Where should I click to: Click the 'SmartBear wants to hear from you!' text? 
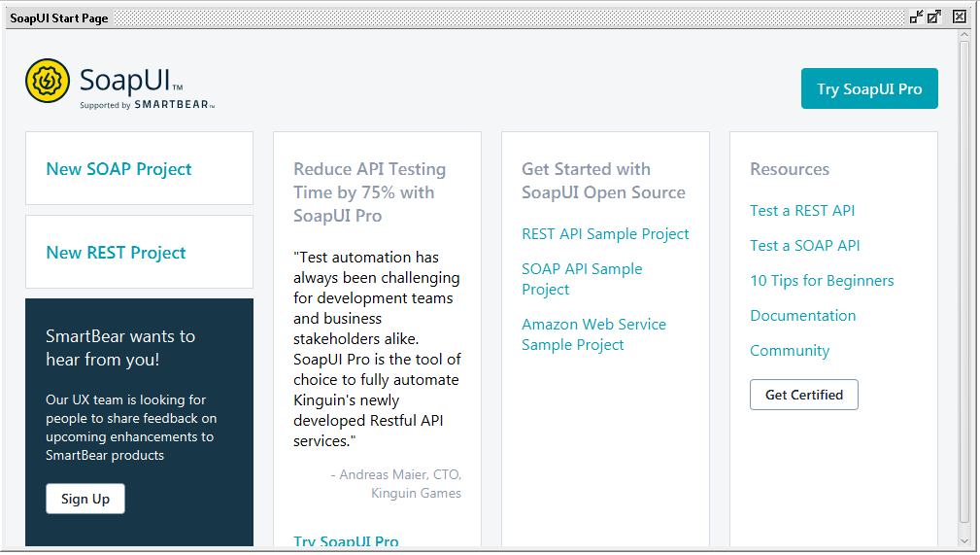pos(120,348)
